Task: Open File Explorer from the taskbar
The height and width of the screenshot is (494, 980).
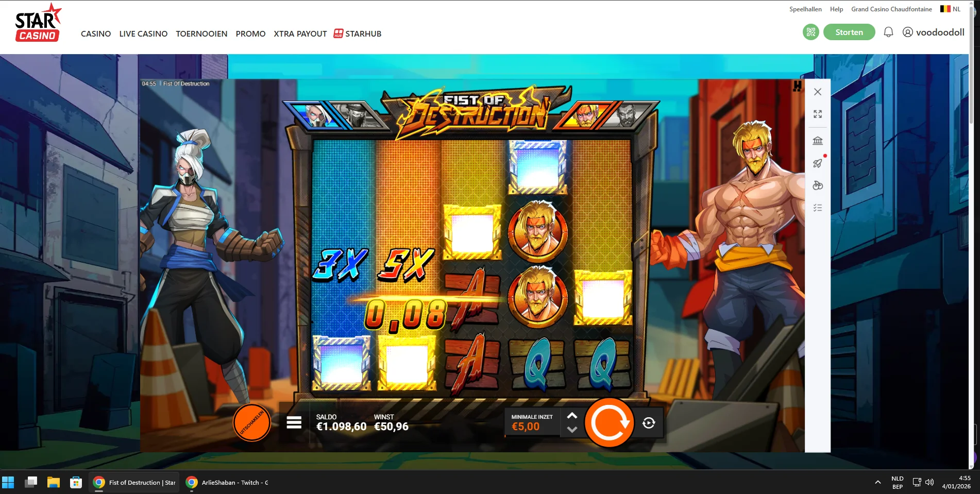Action: click(x=54, y=482)
